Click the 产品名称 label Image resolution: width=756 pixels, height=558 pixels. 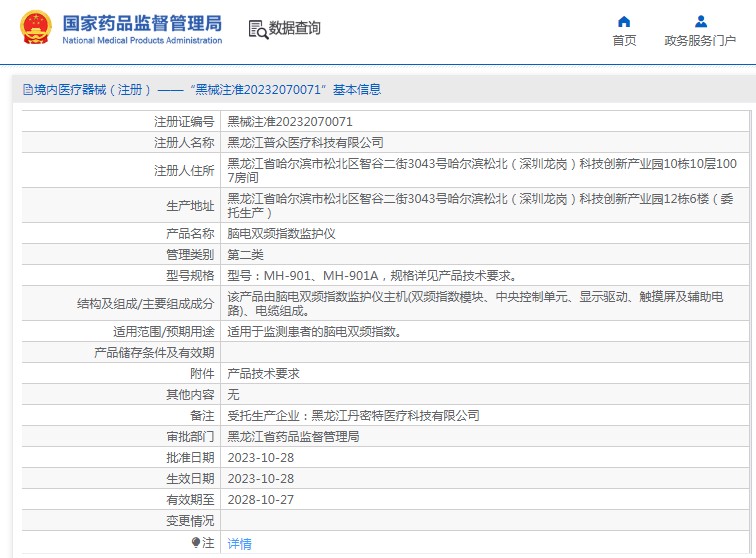(190, 234)
